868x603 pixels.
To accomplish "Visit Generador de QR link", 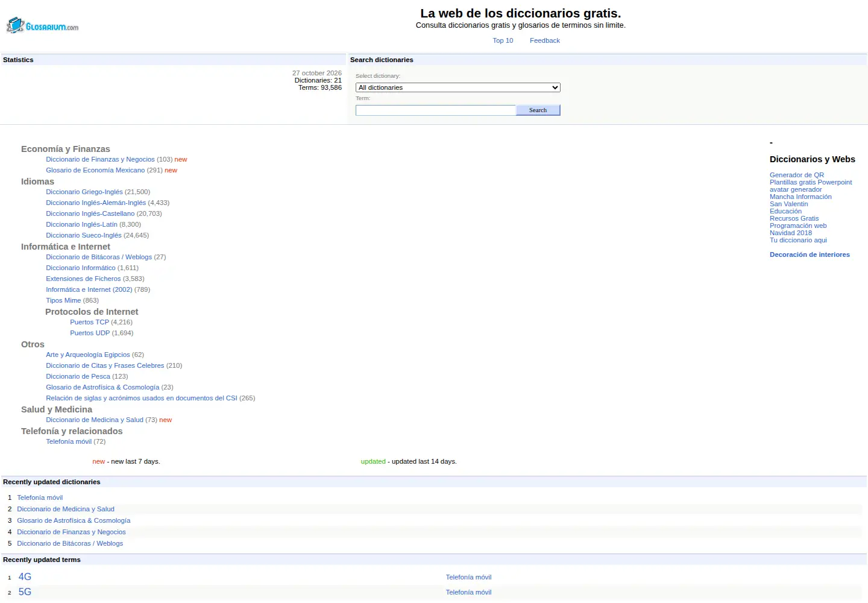I will (x=797, y=175).
